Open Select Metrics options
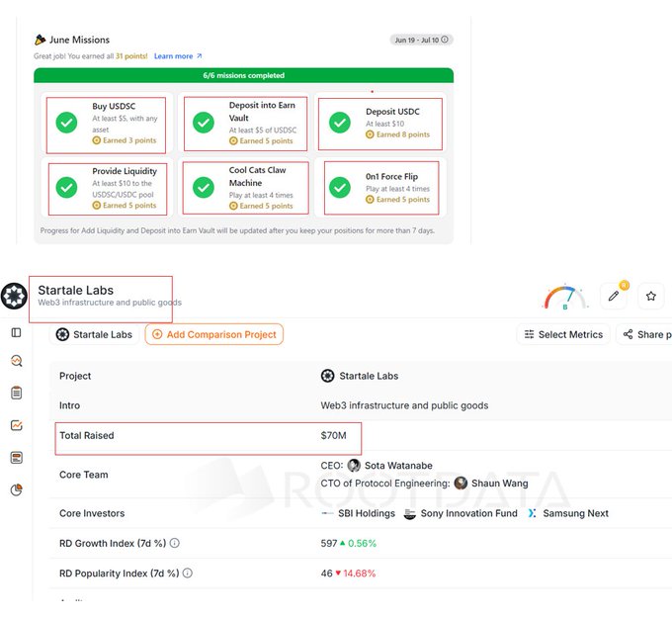The image size is (672, 619). pyautogui.click(x=563, y=334)
